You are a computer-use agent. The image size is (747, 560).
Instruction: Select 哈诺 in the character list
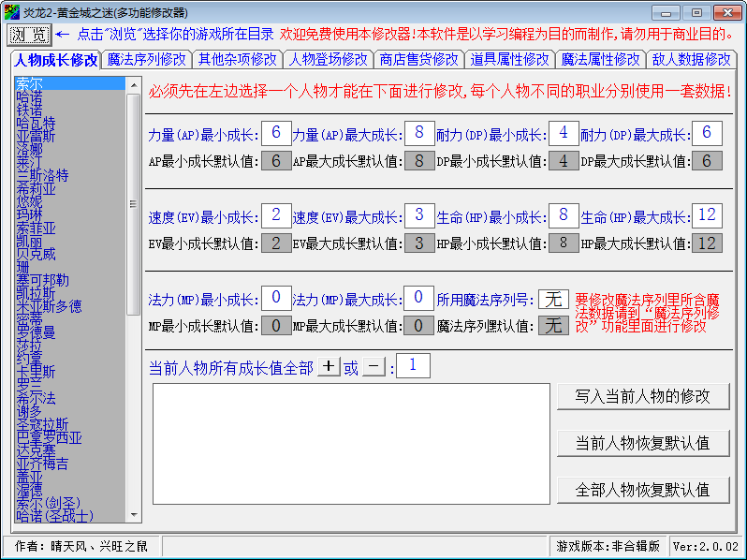point(70,97)
